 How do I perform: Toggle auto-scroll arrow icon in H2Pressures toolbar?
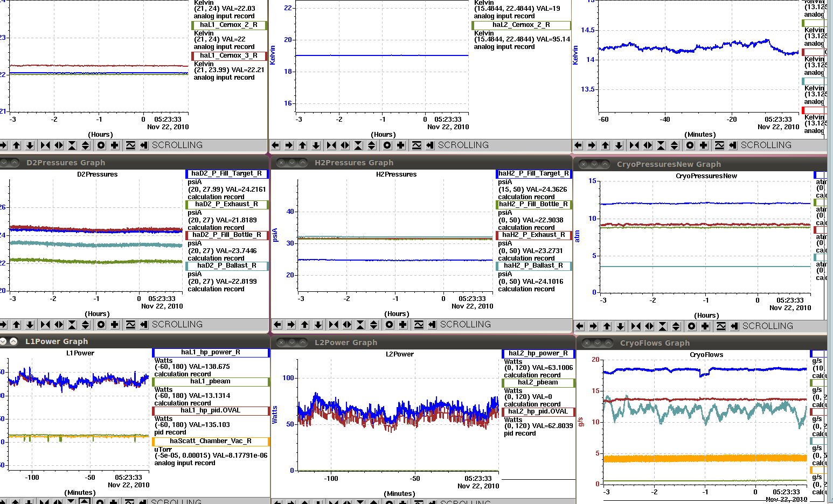432,325
